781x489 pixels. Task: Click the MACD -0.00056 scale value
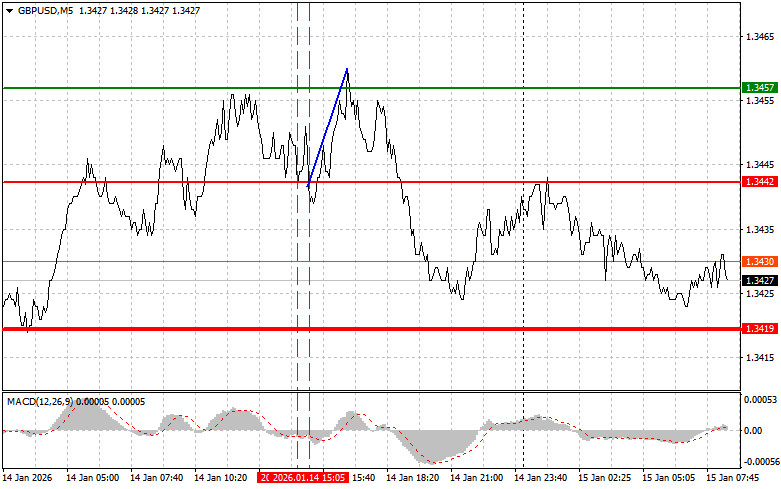[x=760, y=462]
